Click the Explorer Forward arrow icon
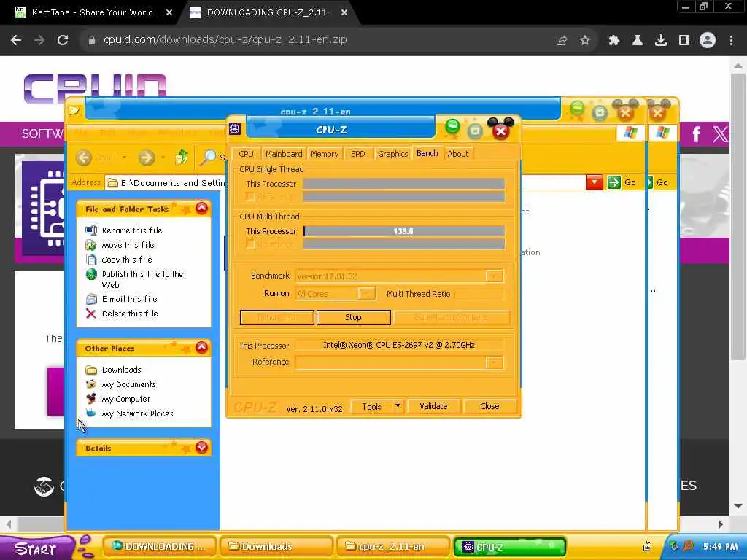Viewport: 747px width, 560px height. pos(147,157)
